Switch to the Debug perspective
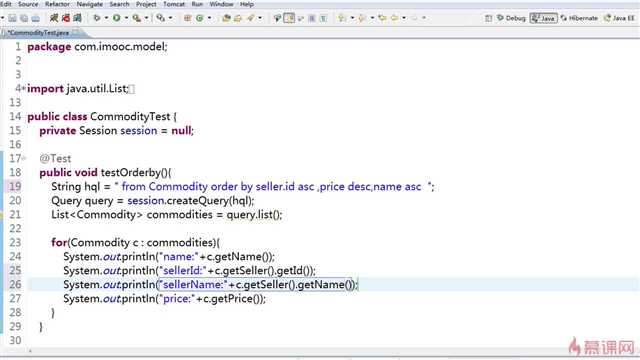 pyautogui.click(x=511, y=18)
